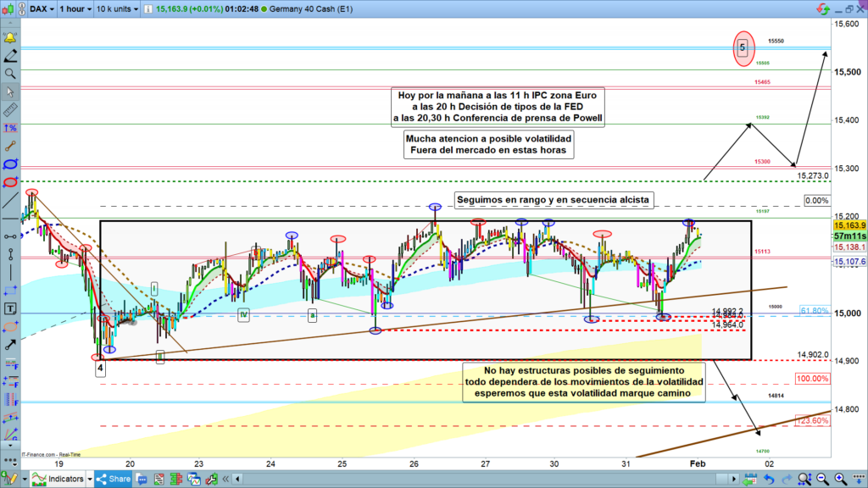
Task: Pick the ruler measurement tool
Action: [10, 109]
